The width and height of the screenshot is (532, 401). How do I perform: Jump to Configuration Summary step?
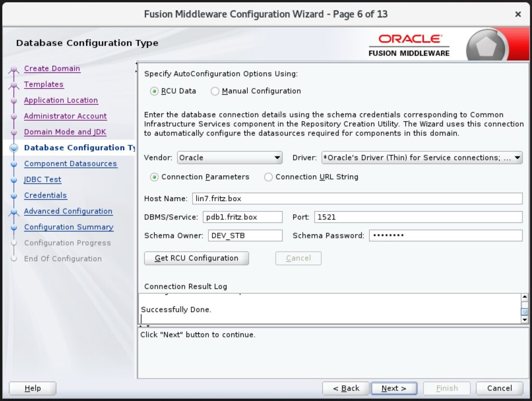[x=69, y=227]
